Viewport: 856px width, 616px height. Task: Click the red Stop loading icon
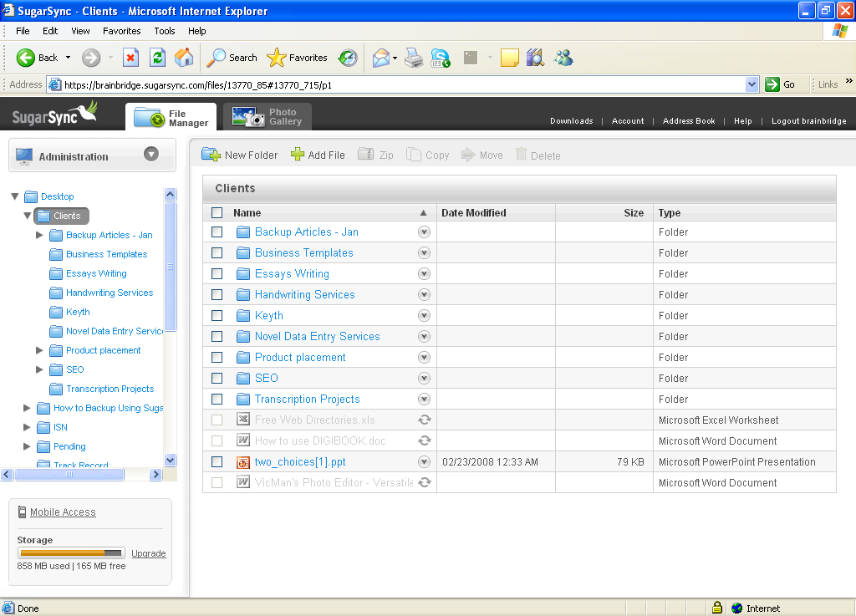point(130,58)
